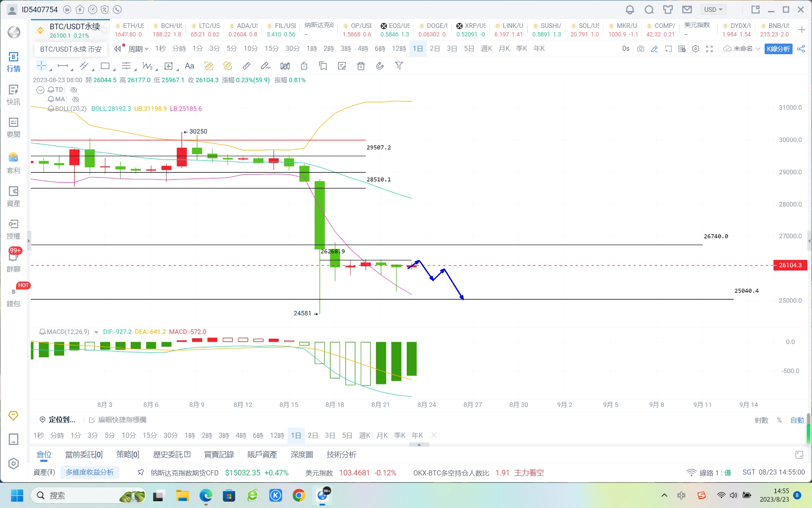The image size is (812, 508).
Task: Open chart settings via the gear icon
Action: pos(696,49)
